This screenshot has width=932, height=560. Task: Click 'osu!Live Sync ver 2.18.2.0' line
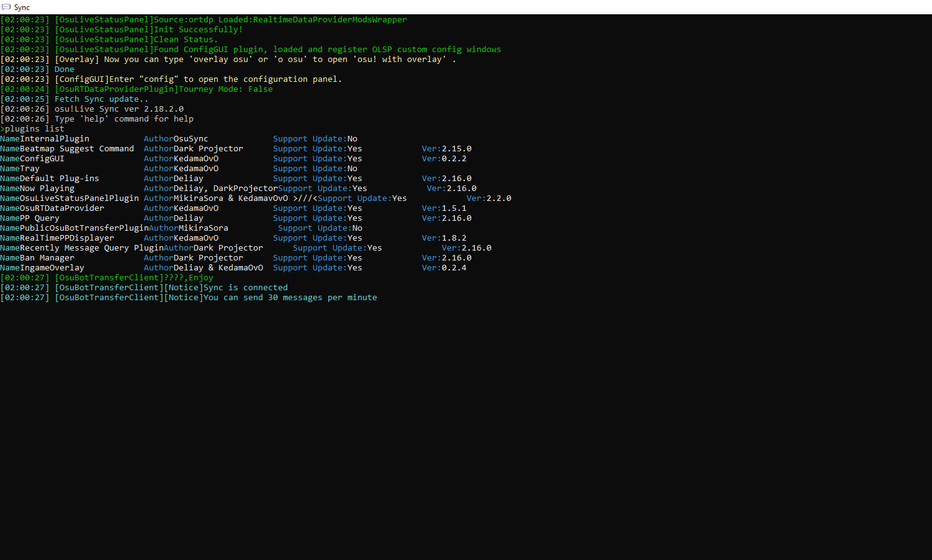pyautogui.click(x=92, y=109)
